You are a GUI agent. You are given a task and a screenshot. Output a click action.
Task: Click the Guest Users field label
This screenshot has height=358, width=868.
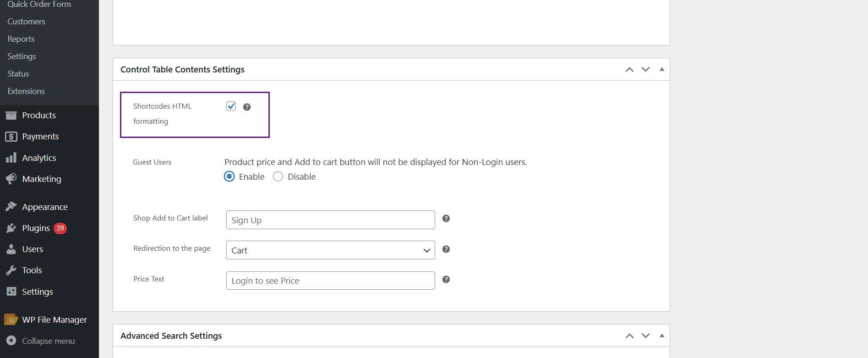(x=152, y=162)
